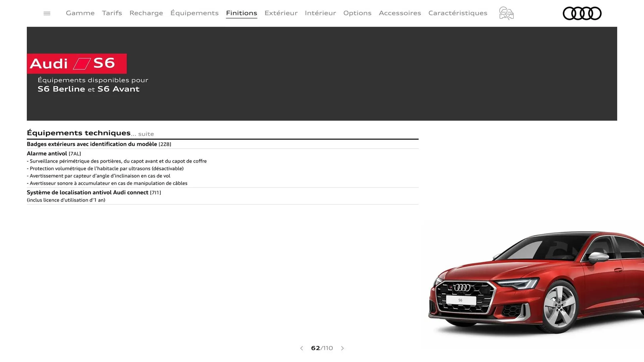Open the hamburger navigation menu

[47, 13]
